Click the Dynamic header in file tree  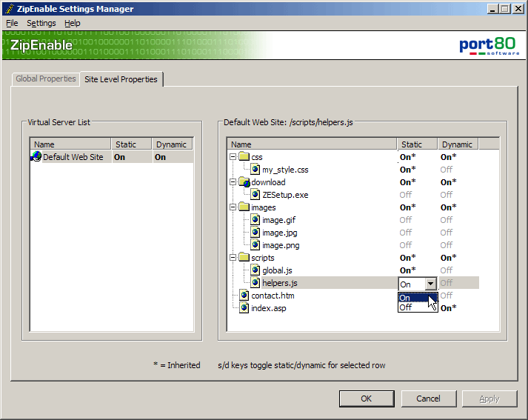point(458,144)
